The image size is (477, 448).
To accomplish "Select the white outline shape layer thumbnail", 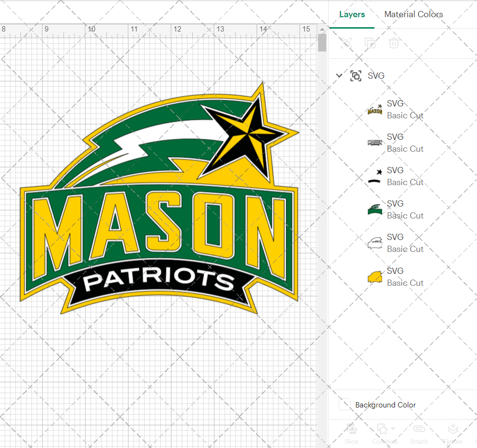I will (x=375, y=243).
